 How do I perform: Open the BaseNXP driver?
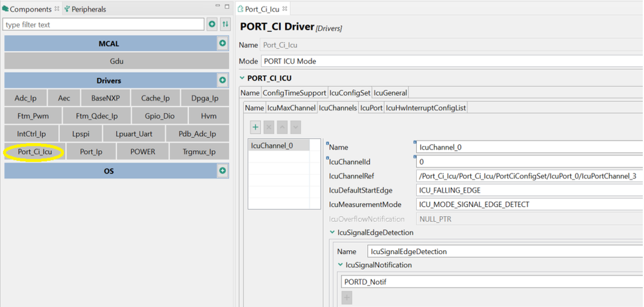click(x=105, y=98)
